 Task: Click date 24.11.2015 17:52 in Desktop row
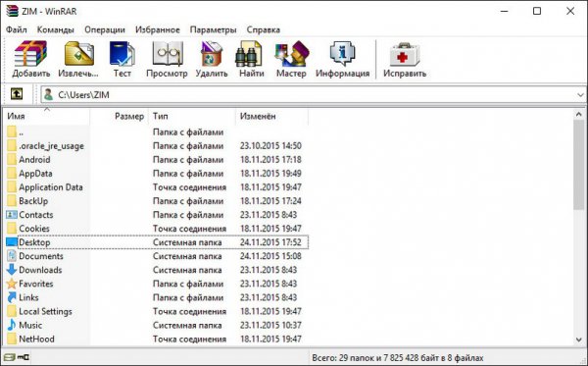[270, 242]
